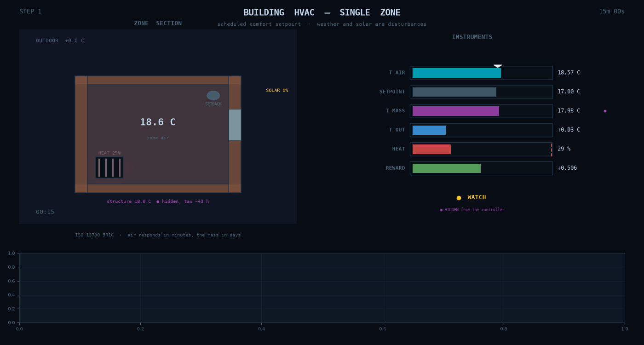
Task: Click the HEAT red bar
Action: click(431, 149)
